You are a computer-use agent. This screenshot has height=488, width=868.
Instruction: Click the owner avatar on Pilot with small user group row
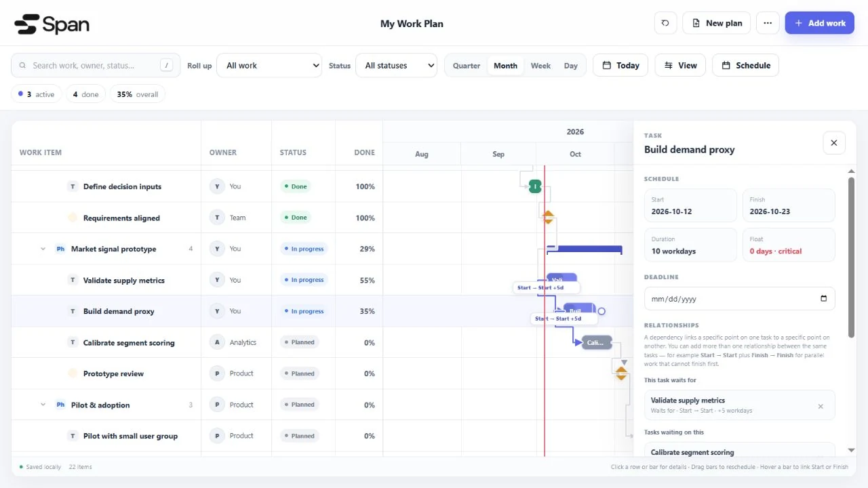217,436
